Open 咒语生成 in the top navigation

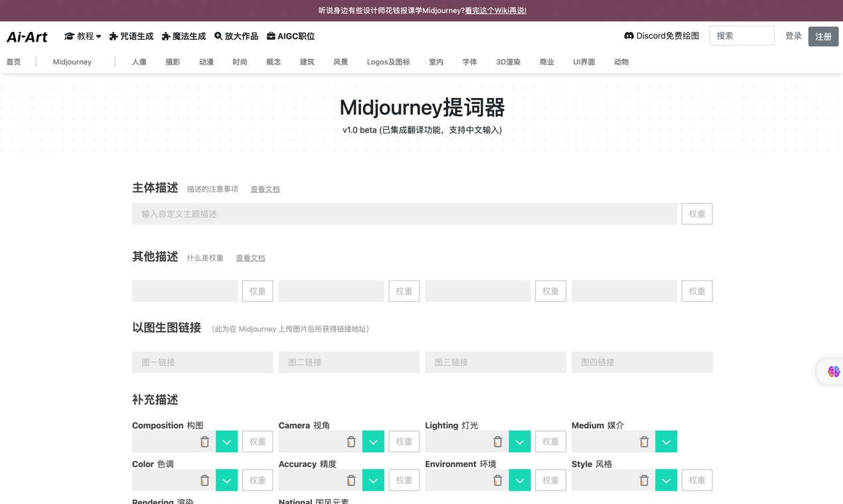(131, 36)
